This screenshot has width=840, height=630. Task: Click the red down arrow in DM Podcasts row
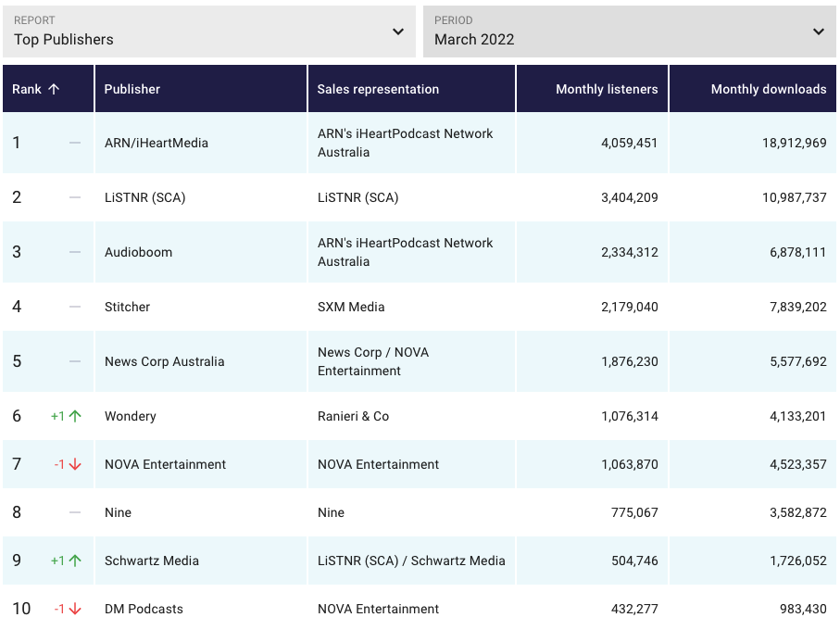76,609
